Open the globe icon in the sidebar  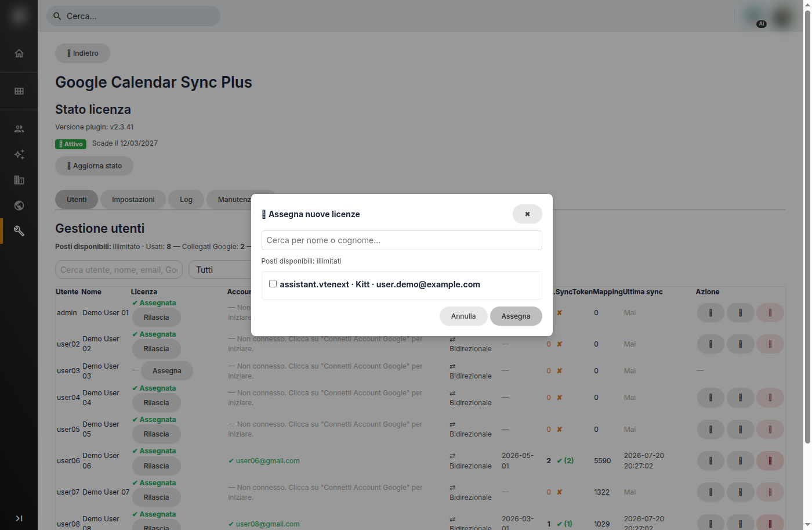(x=19, y=205)
